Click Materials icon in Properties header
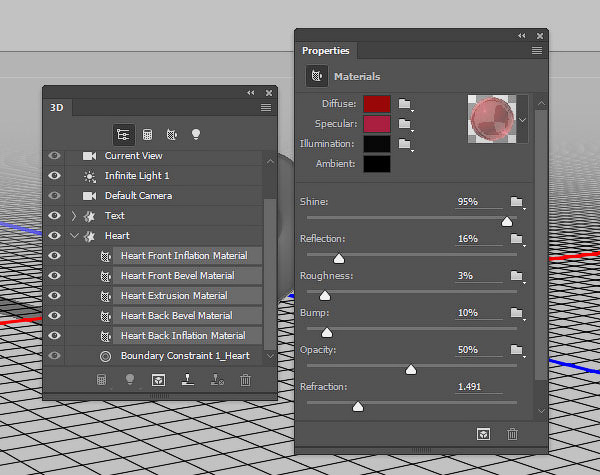The image size is (600, 475). (317, 76)
